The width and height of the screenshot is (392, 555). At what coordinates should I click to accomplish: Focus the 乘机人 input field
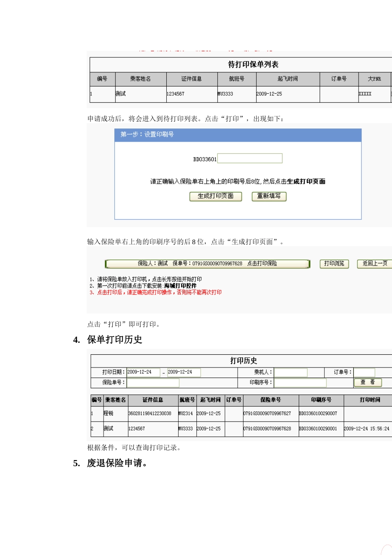point(290,372)
